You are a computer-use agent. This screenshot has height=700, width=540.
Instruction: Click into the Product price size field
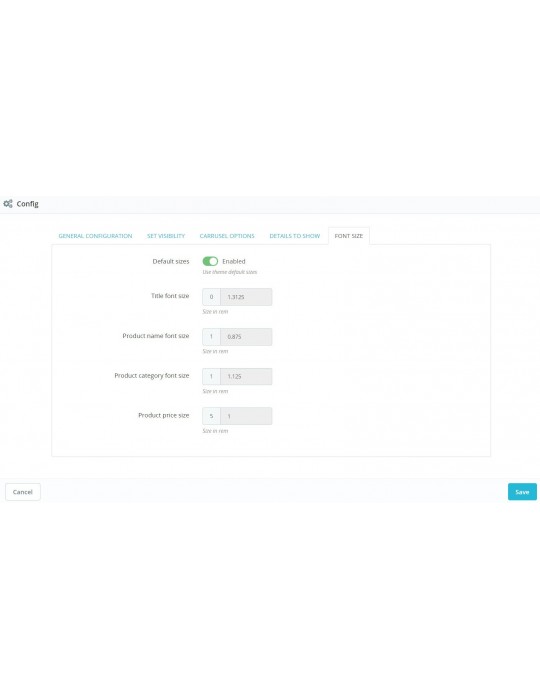(246, 416)
